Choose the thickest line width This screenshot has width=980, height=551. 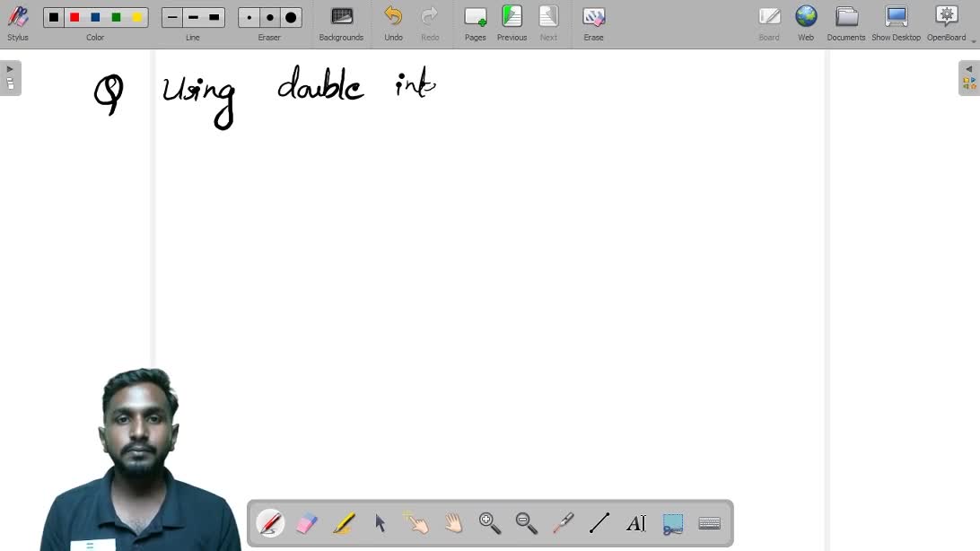[214, 17]
